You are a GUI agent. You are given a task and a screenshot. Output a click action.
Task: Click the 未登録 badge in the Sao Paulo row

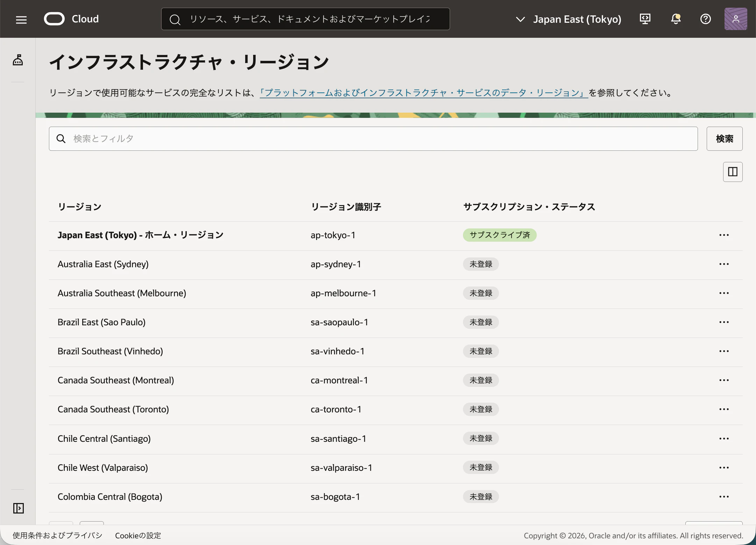tap(481, 322)
